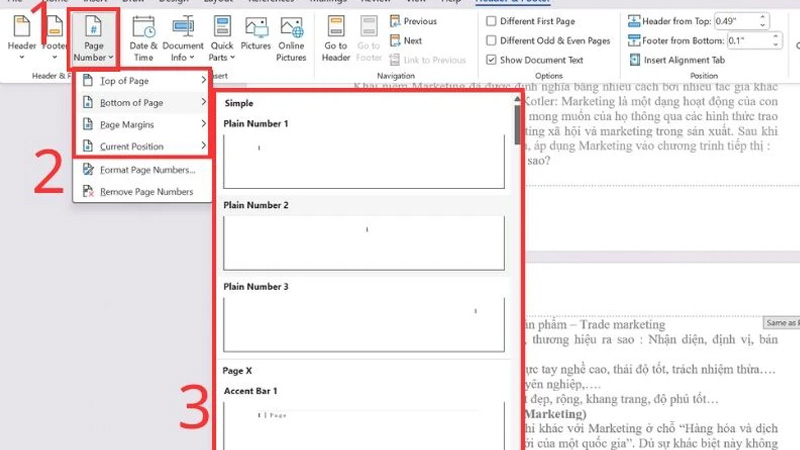Click Insert Alignment Tab

click(x=677, y=60)
